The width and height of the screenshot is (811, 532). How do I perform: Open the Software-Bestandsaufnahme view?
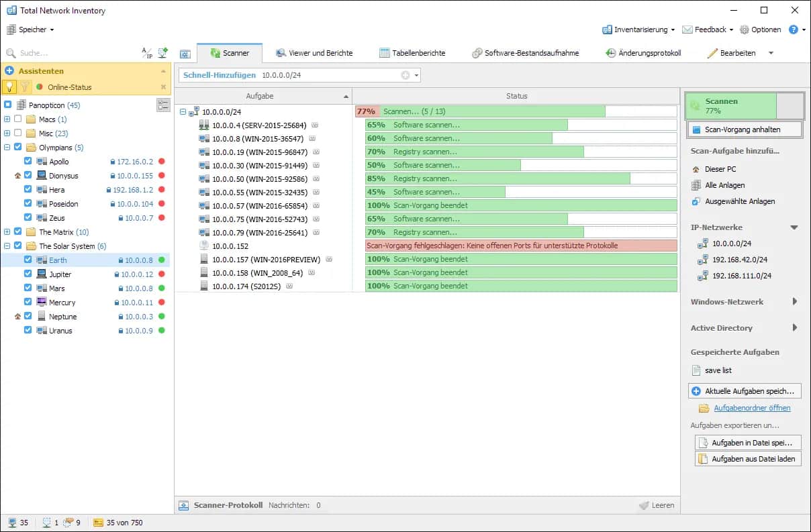coord(525,52)
